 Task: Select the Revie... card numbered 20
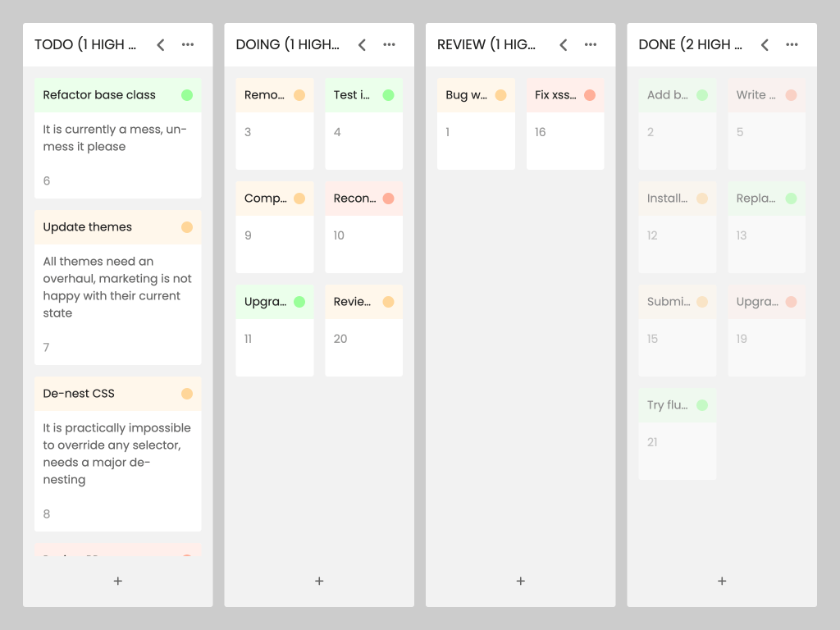[363, 331]
